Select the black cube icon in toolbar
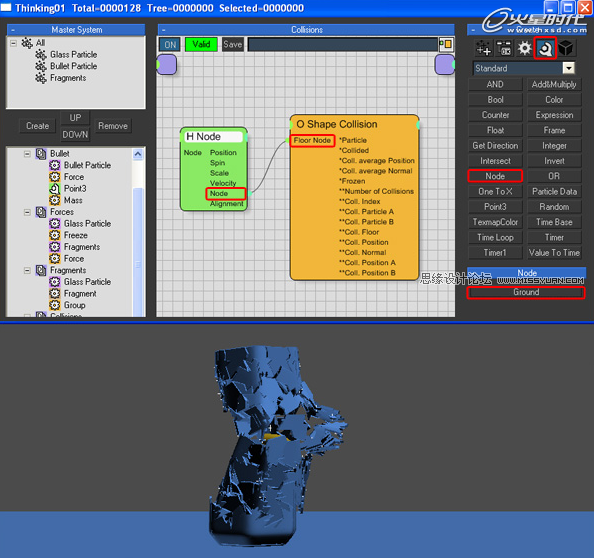 coord(566,48)
